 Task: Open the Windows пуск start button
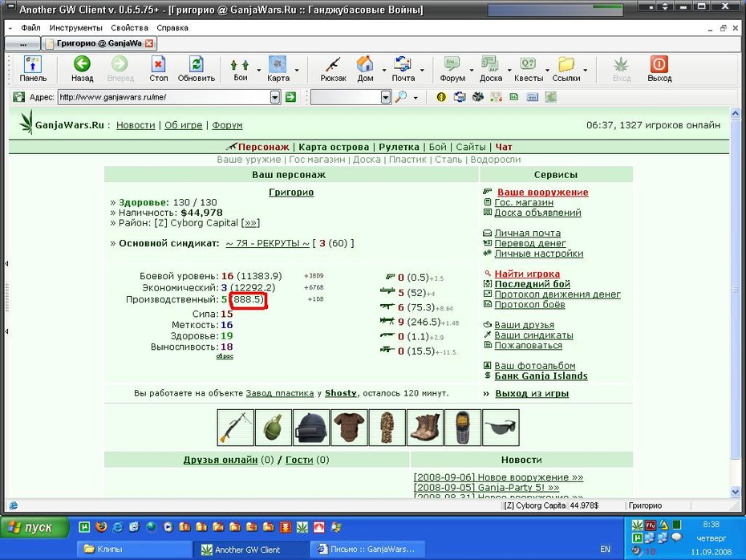click(34, 528)
